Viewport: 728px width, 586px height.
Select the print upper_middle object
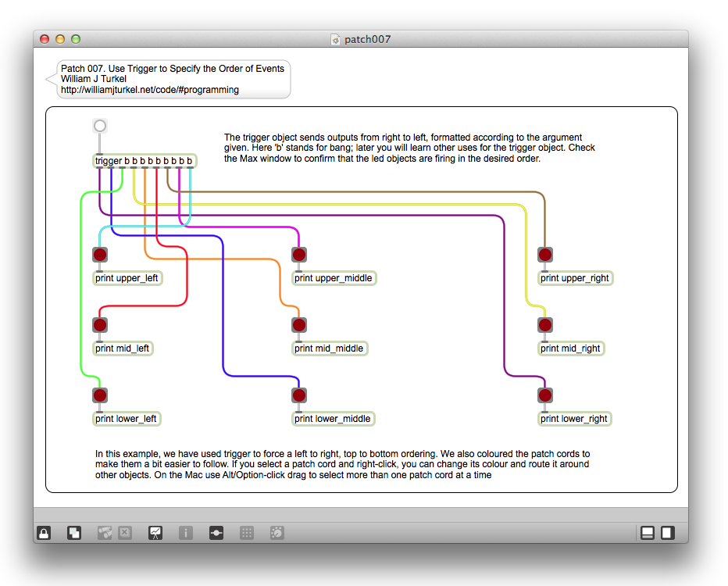334,278
